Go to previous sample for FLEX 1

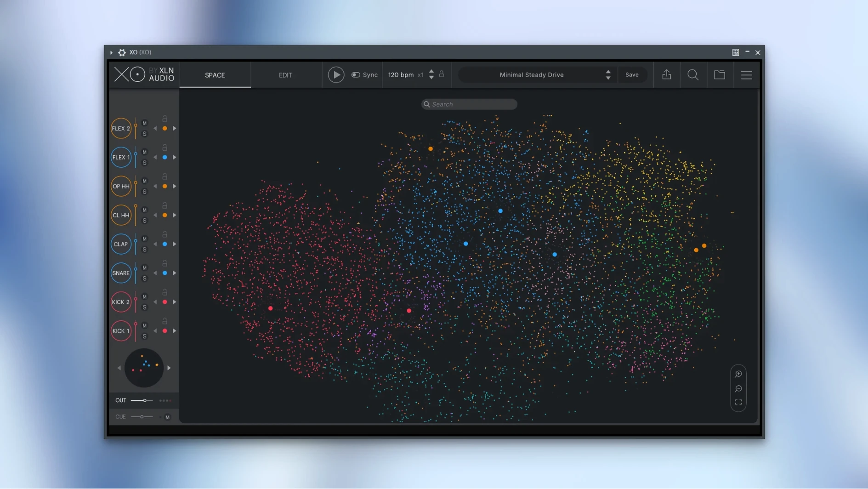(x=155, y=157)
